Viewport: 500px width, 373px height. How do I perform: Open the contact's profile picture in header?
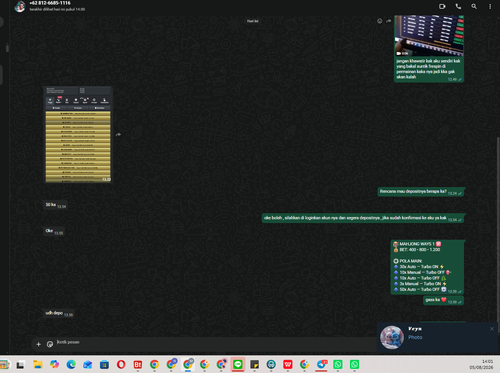[x=20, y=6]
